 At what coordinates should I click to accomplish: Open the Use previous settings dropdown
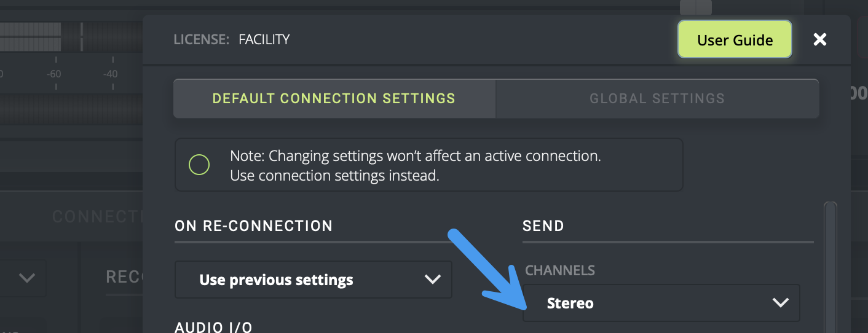313,280
